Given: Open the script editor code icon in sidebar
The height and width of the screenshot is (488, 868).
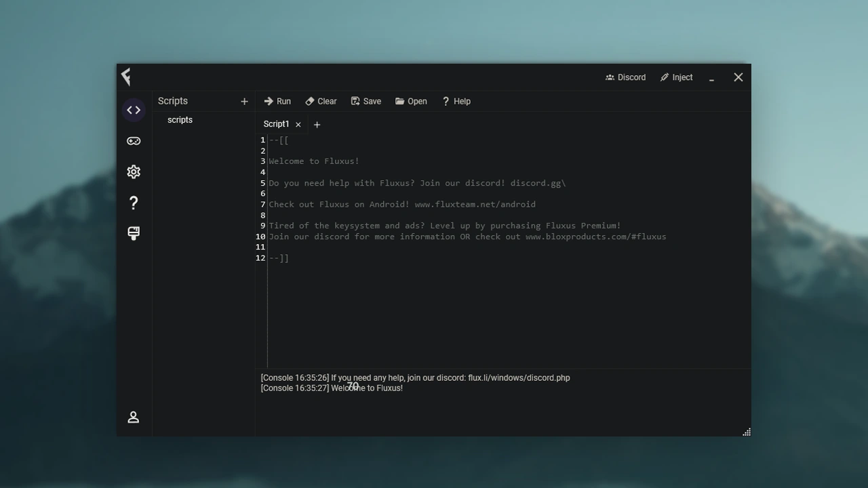Looking at the screenshot, I should click(134, 110).
